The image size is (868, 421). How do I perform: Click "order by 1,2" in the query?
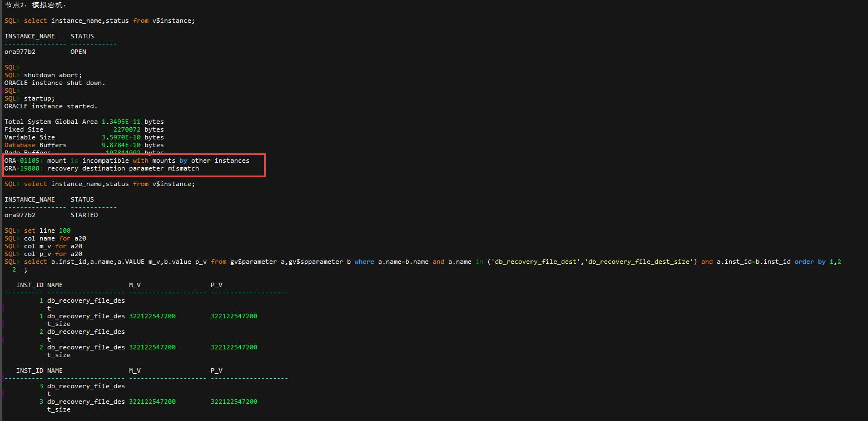(x=817, y=262)
